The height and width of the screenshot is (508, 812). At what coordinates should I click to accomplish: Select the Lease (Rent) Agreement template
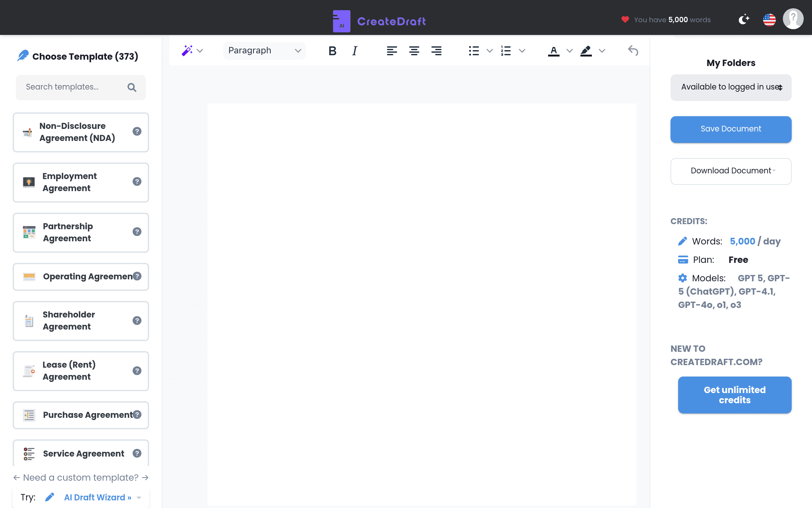(81, 371)
